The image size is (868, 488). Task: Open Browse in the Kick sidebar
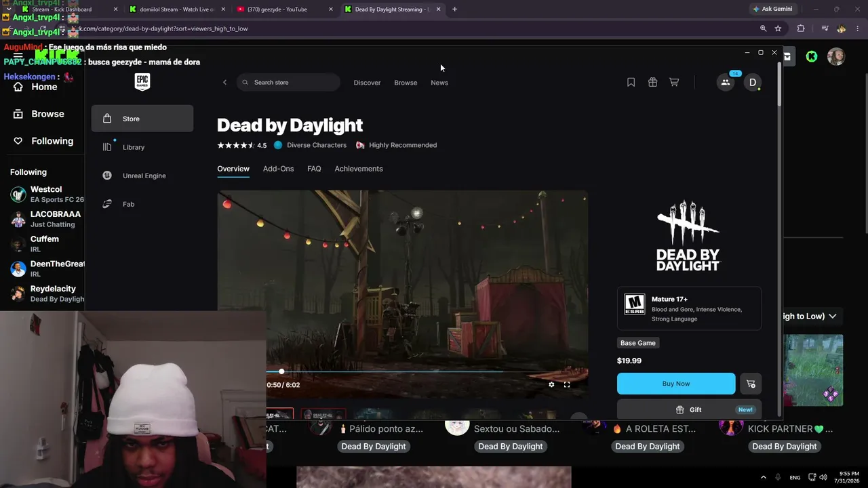[x=39, y=114]
